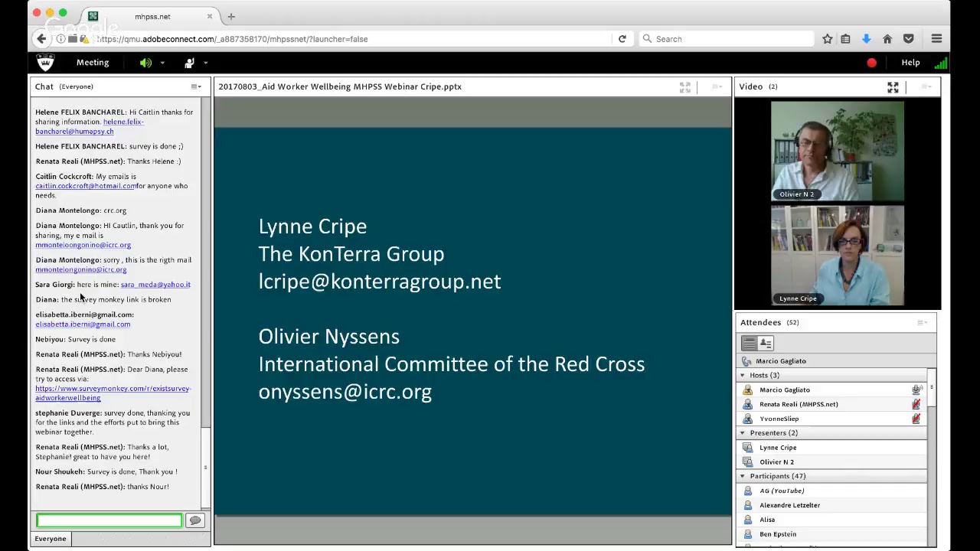Viewport: 980px width, 551px height.
Task: Click Renata Reali's muted microphone icon
Action: coord(916,404)
